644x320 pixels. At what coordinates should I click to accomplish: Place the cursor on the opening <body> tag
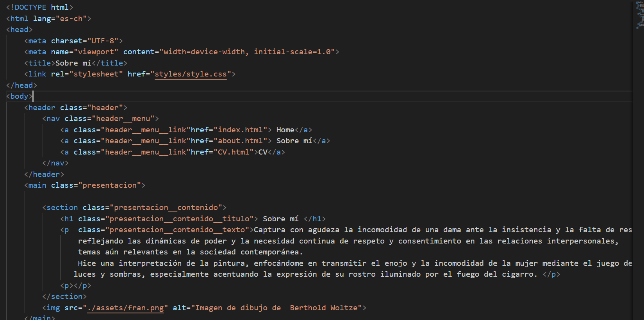pos(19,96)
